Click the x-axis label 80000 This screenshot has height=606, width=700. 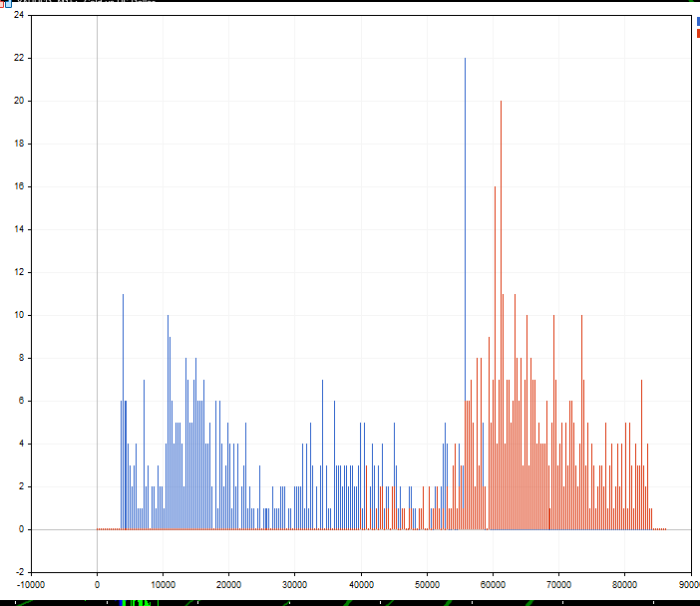pos(624,585)
